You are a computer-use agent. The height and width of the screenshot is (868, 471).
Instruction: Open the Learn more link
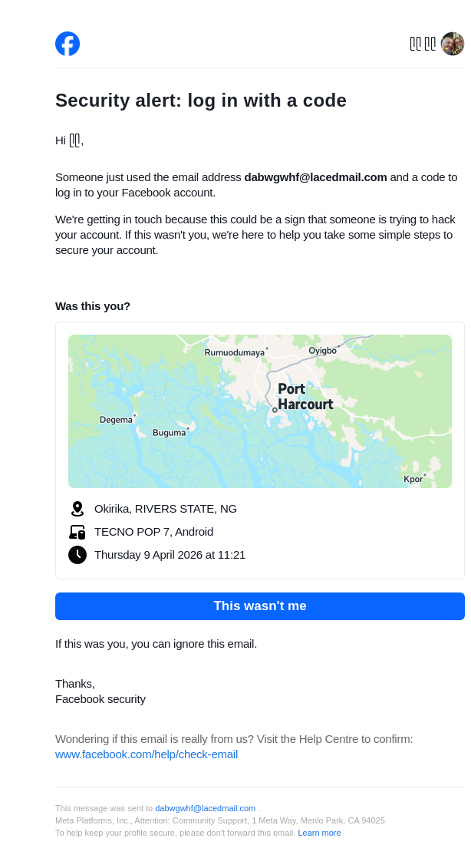[319, 833]
